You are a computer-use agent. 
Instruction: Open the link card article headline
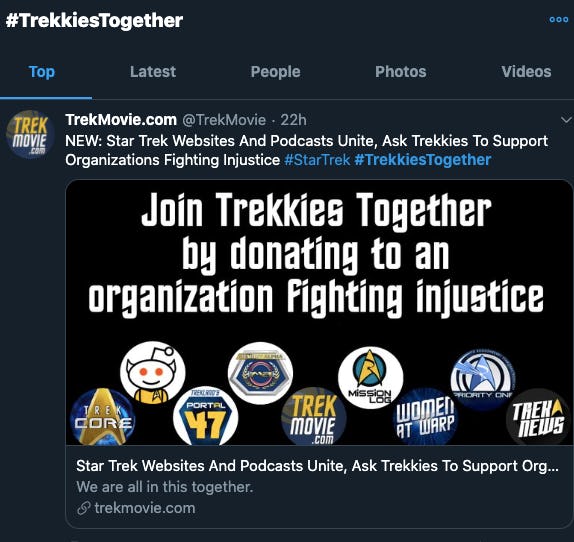(x=317, y=466)
